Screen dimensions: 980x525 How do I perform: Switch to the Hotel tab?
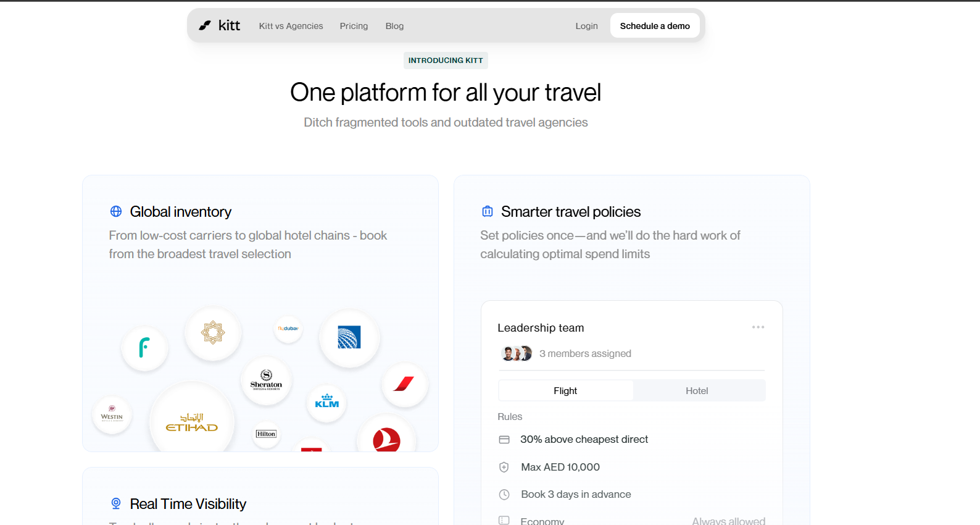coord(697,390)
